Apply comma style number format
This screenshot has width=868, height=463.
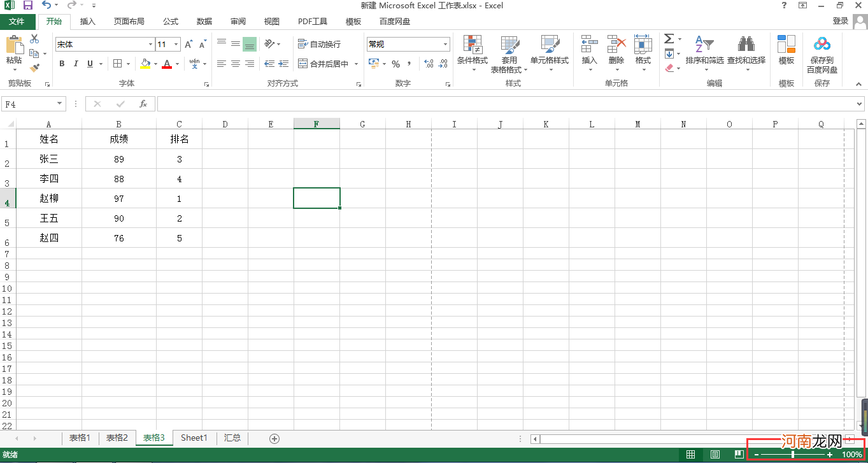(x=411, y=64)
